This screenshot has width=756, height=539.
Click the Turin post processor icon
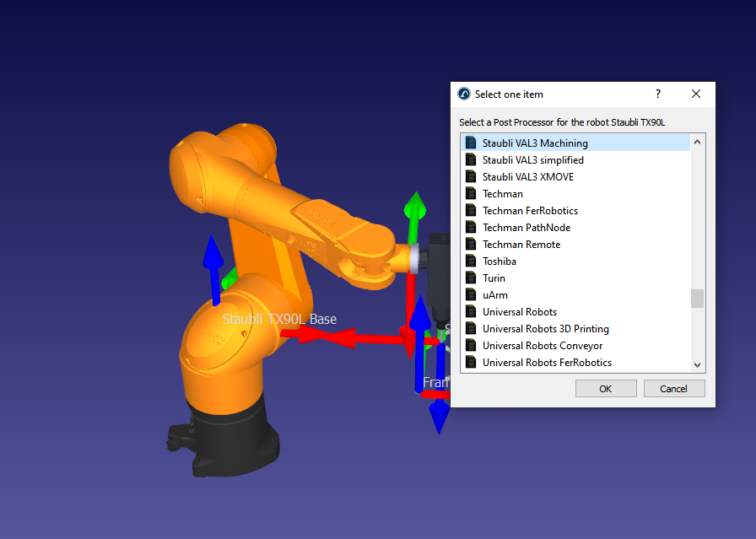[471, 278]
